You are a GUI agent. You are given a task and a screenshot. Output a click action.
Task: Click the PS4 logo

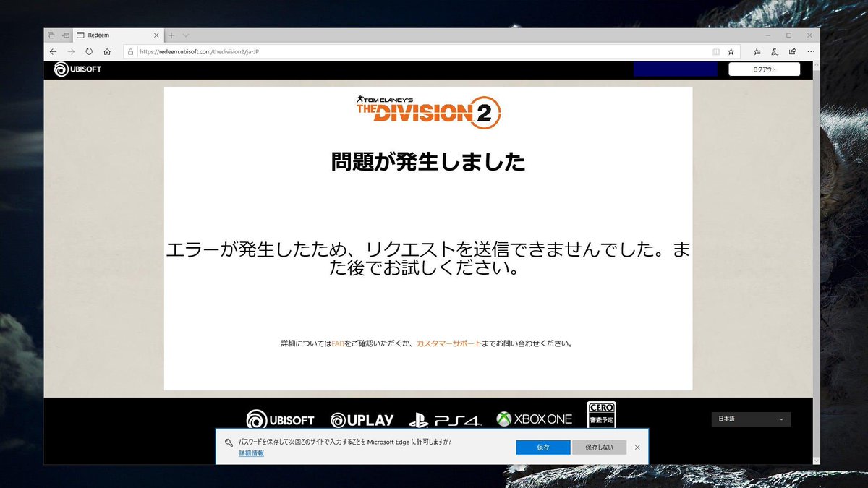click(x=444, y=420)
